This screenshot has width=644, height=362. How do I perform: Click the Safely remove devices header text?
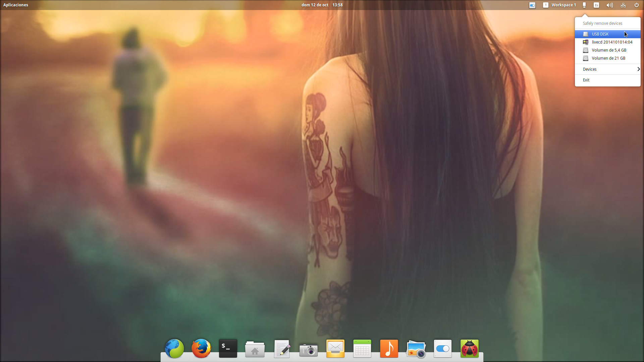tap(602, 23)
